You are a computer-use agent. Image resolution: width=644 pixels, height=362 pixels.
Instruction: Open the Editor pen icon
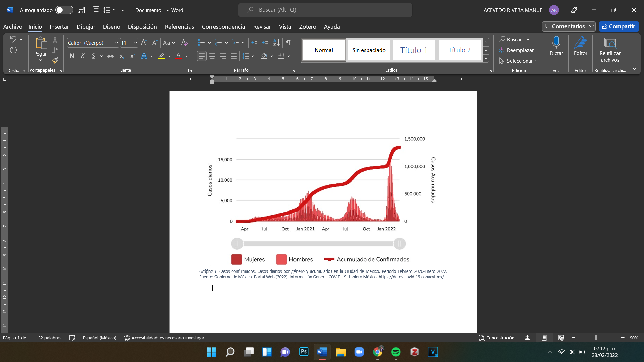pyautogui.click(x=581, y=43)
